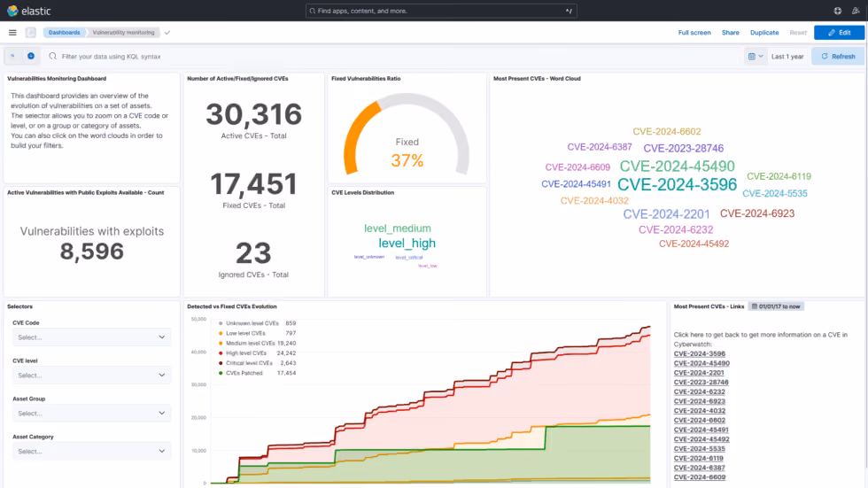Open the CVE-2024-4032 link

click(x=699, y=411)
